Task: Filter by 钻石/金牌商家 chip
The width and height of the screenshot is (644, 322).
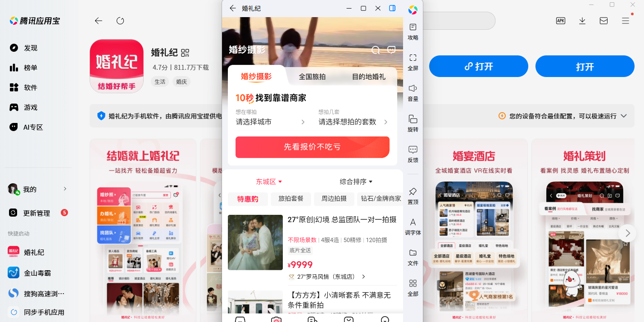Action: pos(381,199)
